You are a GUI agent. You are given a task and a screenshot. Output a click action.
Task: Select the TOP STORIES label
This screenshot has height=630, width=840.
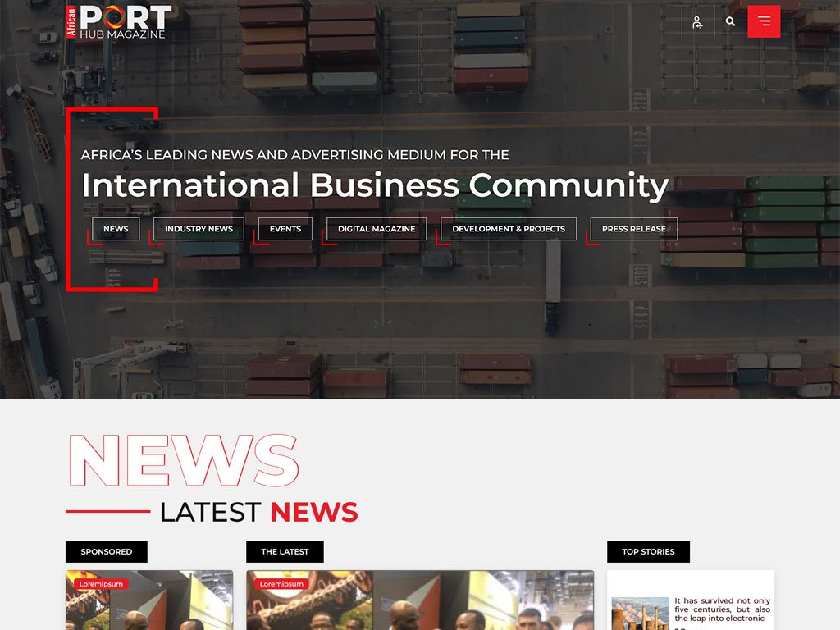[x=648, y=551]
